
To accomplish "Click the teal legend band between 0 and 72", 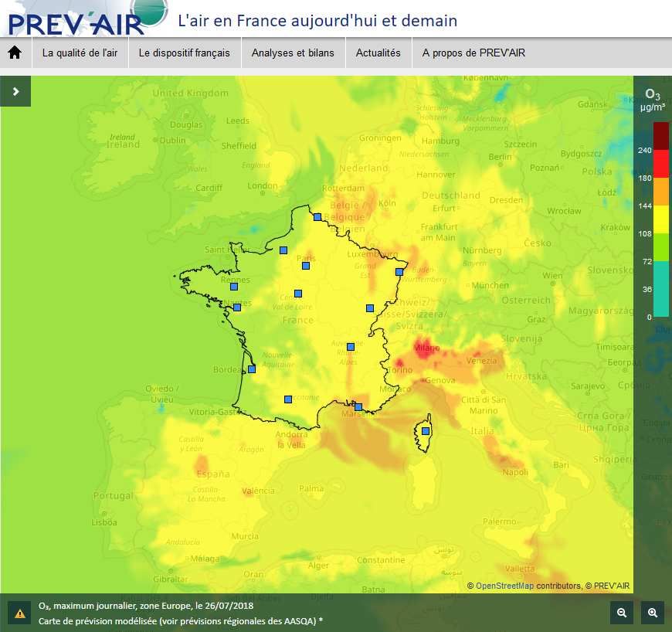I will (661, 289).
